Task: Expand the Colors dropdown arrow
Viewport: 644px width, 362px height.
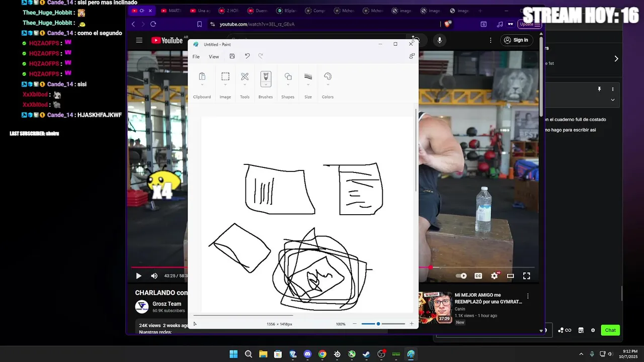Action: (328, 85)
